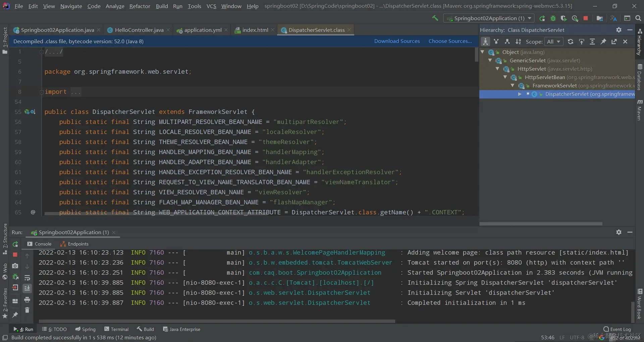Toggle Supertypes Hierarchy view

[496, 42]
